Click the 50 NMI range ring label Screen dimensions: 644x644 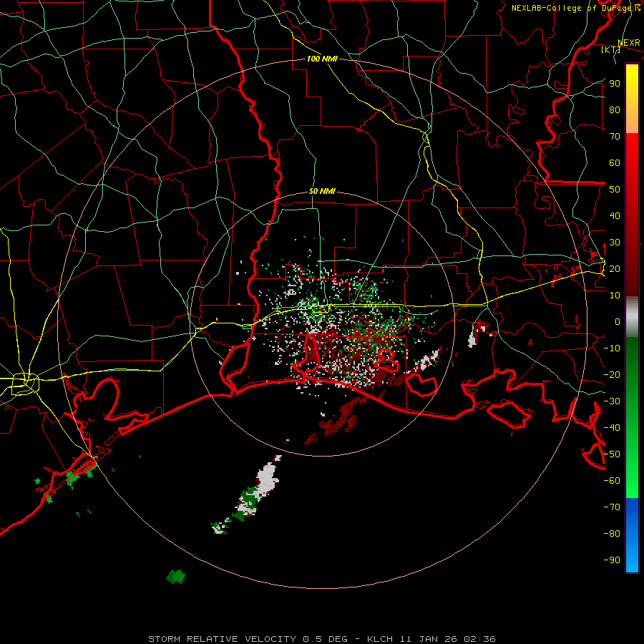click(322, 191)
